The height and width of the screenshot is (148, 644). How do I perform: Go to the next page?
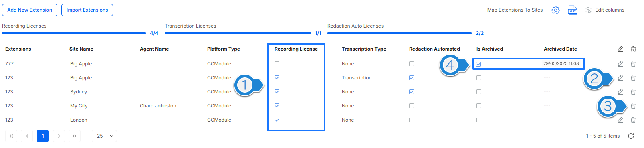tap(59, 136)
